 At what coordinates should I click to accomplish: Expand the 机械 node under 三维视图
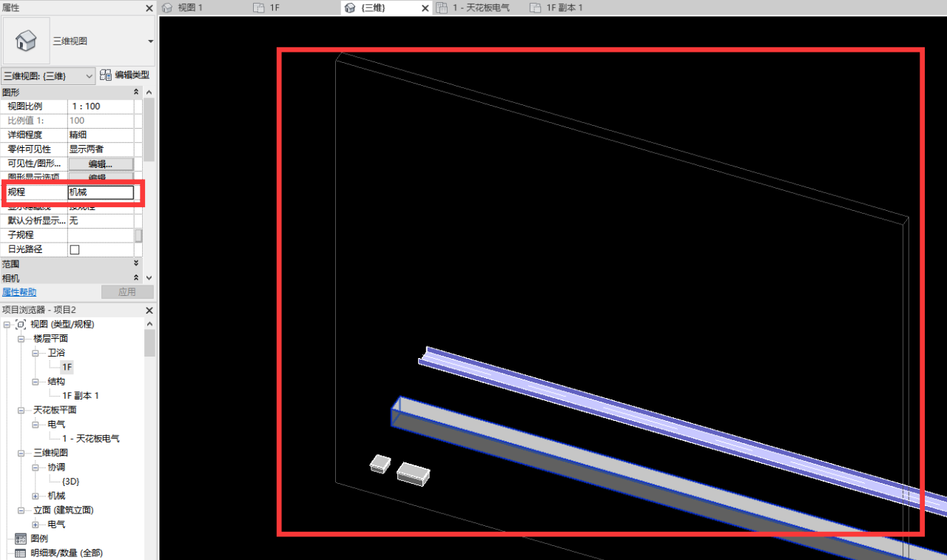pos(36,496)
